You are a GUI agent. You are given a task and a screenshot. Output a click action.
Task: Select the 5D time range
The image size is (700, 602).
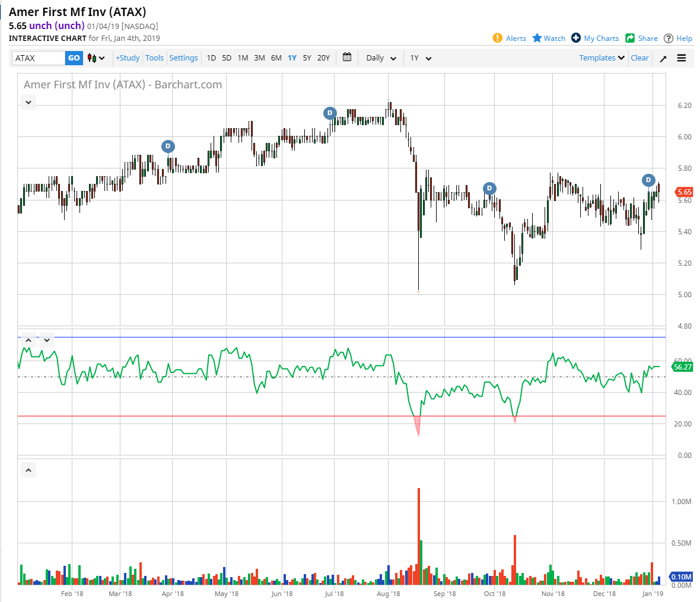(x=227, y=58)
